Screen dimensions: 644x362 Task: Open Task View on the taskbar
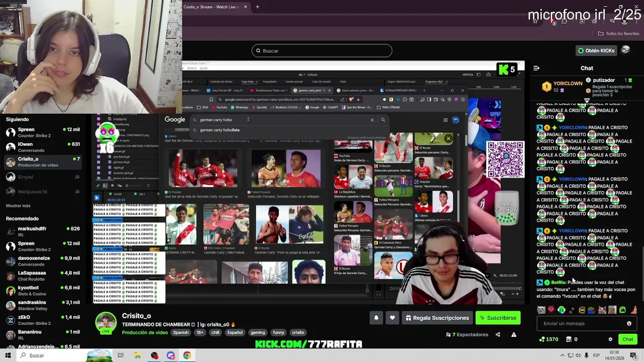(121, 355)
